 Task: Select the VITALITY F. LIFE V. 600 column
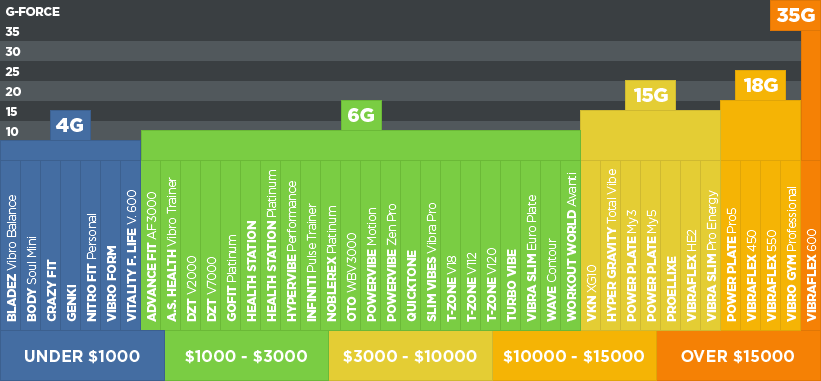coord(131,245)
